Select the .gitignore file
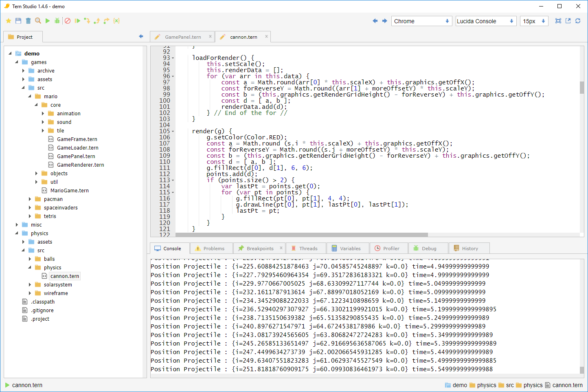Image resolution: width=588 pixels, height=392 pixels. [42, 311]
